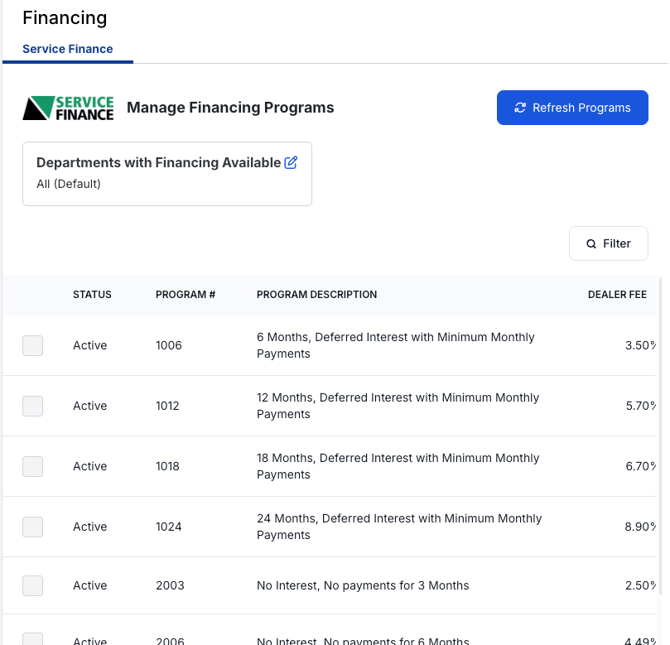Click the 18 Months Deferred Interest description
The height and width of the screenshot is (645, 670).
click(398, 466)
